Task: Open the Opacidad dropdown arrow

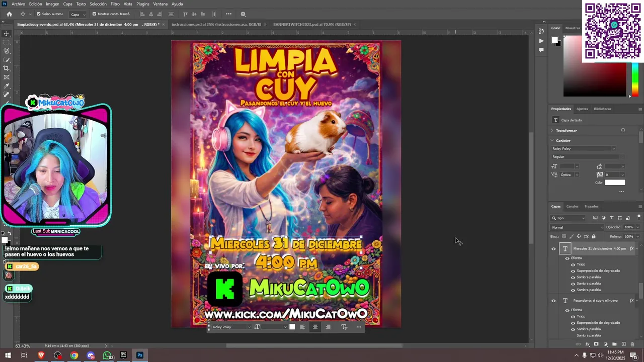Action: (638, 227)
